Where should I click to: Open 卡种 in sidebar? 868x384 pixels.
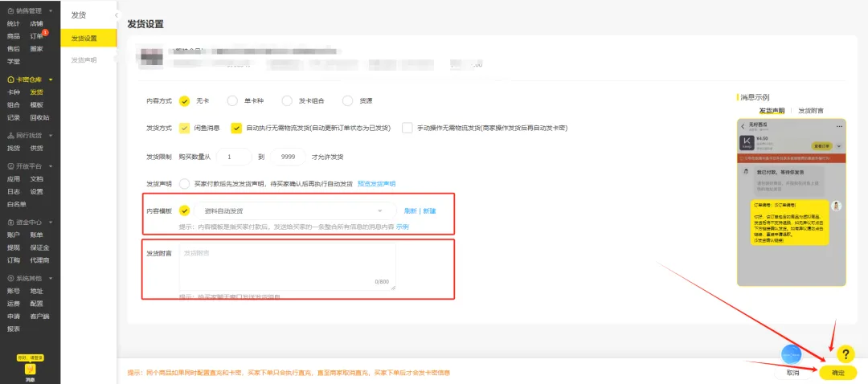14,92
